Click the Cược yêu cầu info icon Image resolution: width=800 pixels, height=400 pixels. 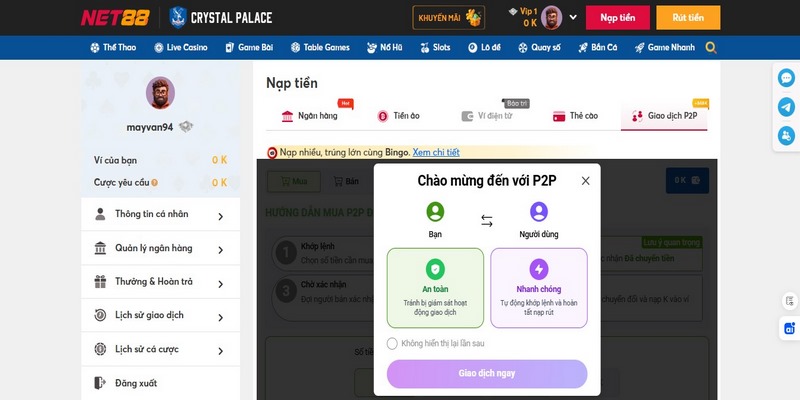(154, 183)
